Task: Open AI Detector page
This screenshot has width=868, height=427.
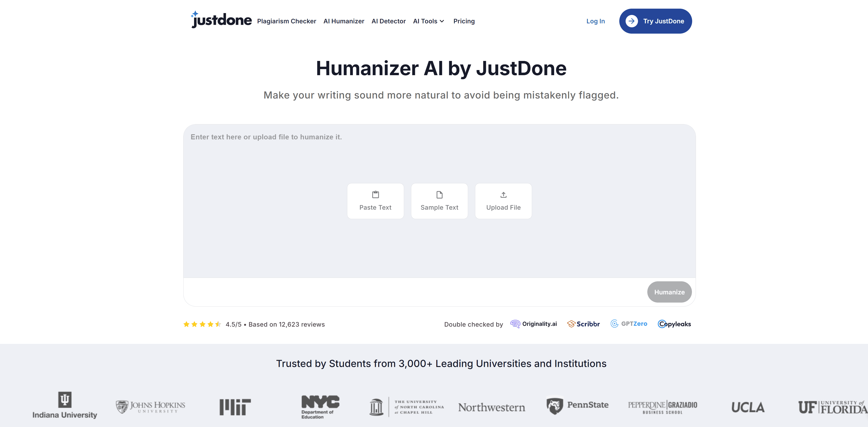Action: [x=389, y=21]
